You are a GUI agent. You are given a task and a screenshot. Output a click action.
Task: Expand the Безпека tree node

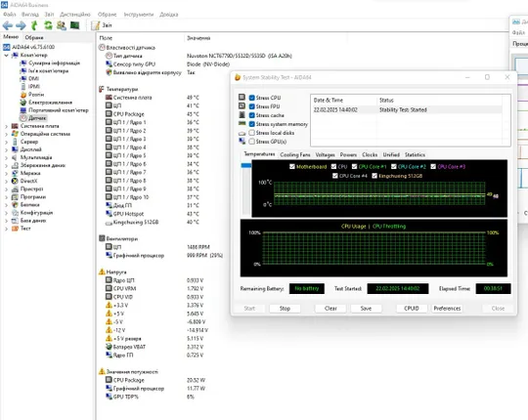pos(7,205)
